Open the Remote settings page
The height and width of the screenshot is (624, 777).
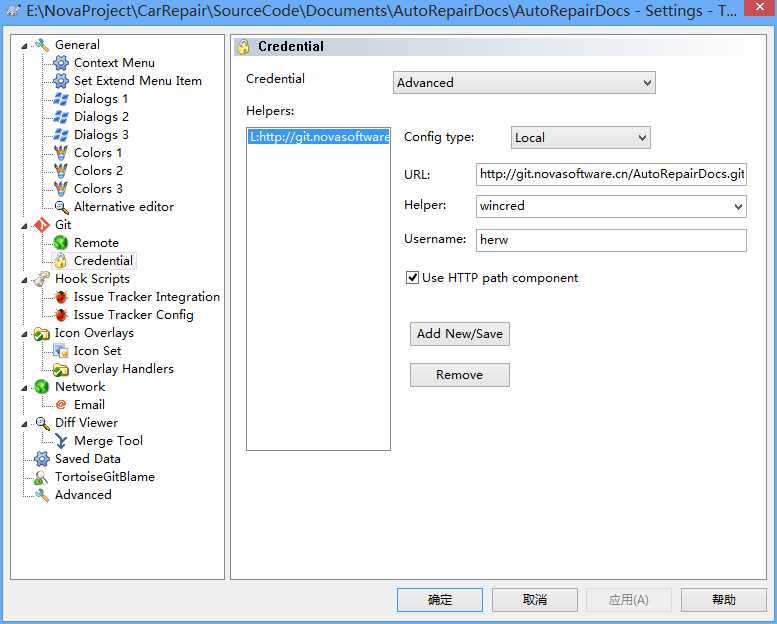(96, 243)
